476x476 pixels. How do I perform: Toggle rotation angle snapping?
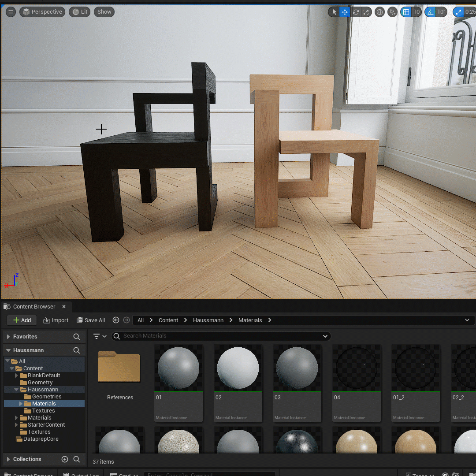click(x=430, y=12)
